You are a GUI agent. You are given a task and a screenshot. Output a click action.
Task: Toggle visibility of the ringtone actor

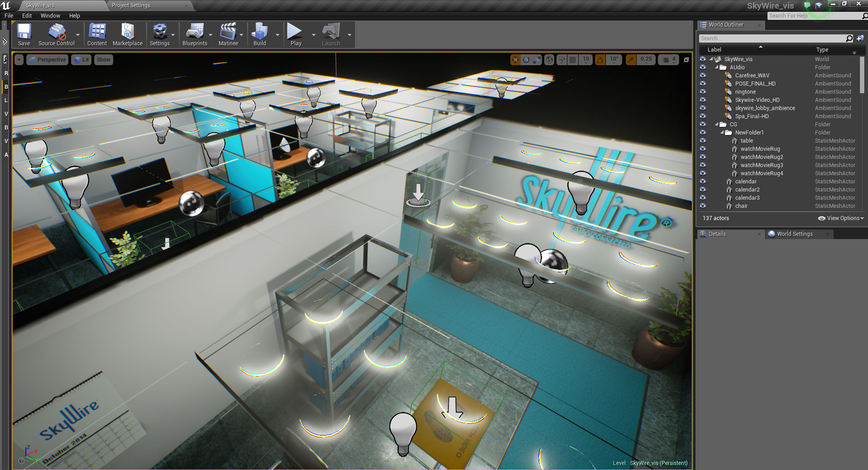[703, 92]
